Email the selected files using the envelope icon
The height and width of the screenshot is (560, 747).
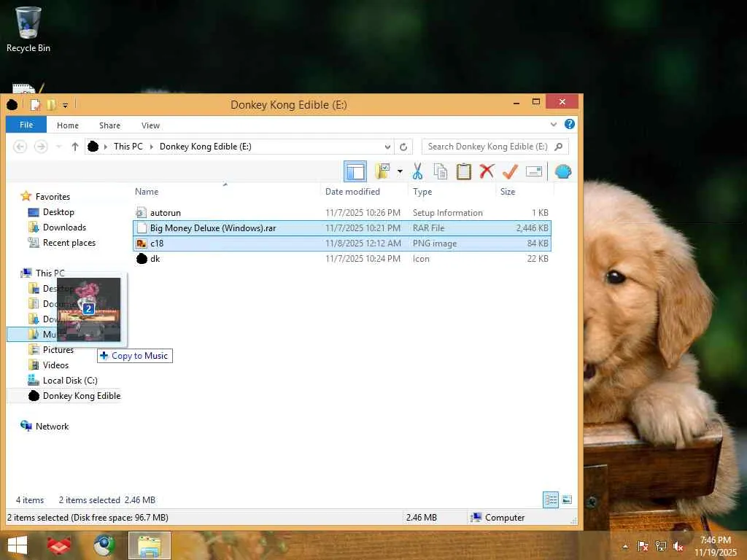(533, 171)
